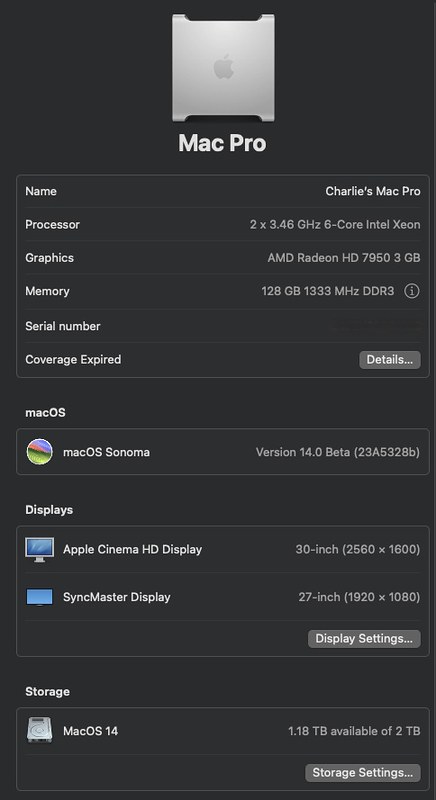
Task: Open the memory info circle icon
Action: 412,291
